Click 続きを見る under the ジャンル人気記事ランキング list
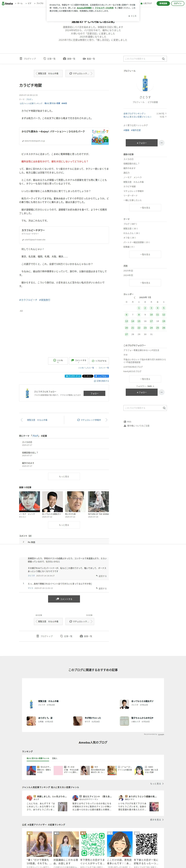 [157, 820]
